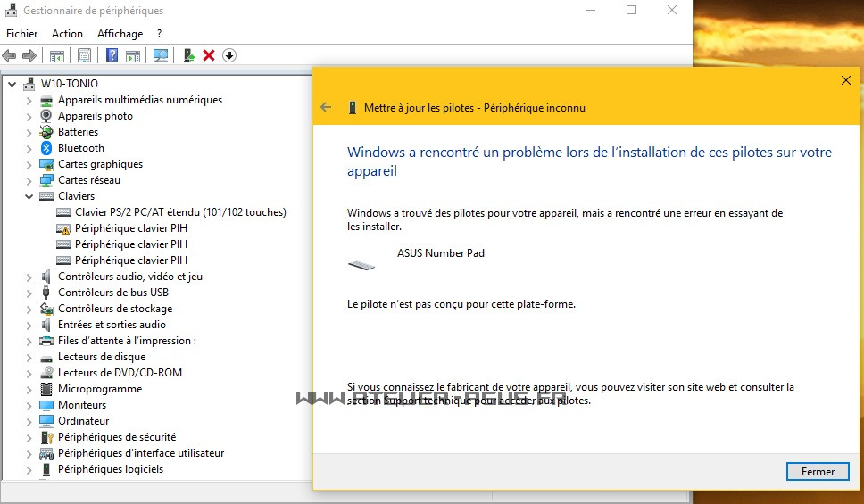Click the Fermer button
The image size is (864, 504).
click(x=817, y=472)
